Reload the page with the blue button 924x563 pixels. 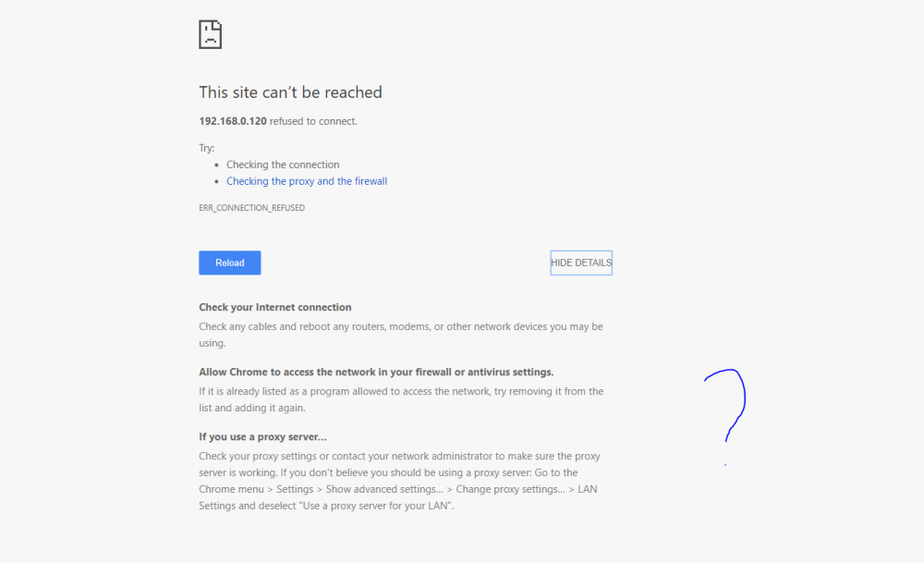pyautogui.click(x=230, y=263)
